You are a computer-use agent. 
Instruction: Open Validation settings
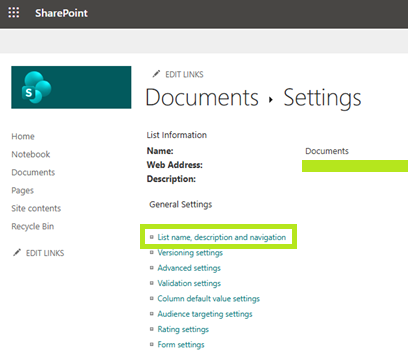tap(189, 283)
